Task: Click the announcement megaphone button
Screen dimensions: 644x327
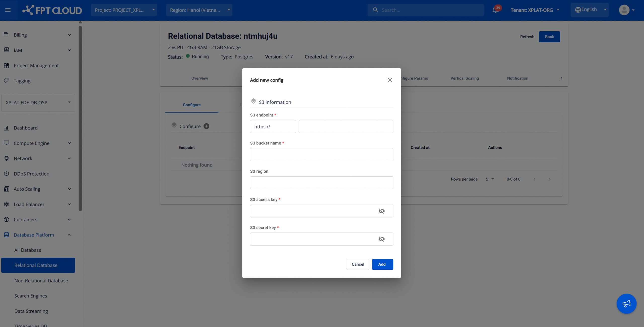Action: click(626, 304)
